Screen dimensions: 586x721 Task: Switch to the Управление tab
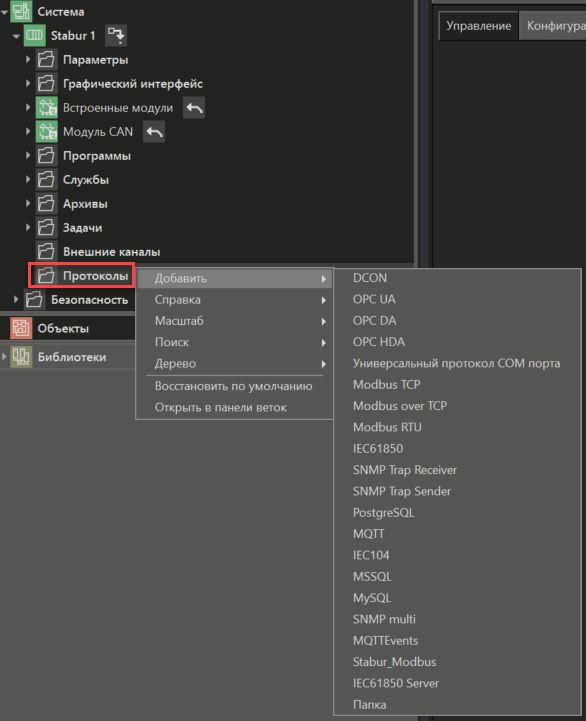click(x=478, y=26)
